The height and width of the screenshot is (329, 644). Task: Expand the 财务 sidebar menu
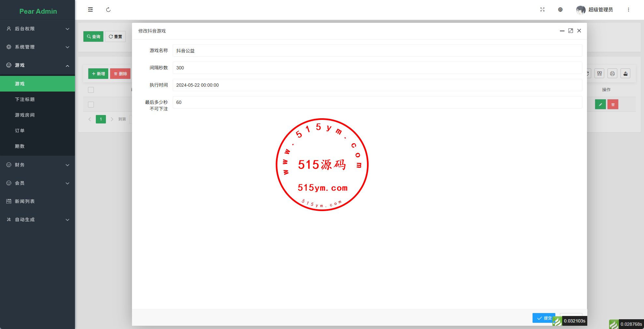click(37, 165)
